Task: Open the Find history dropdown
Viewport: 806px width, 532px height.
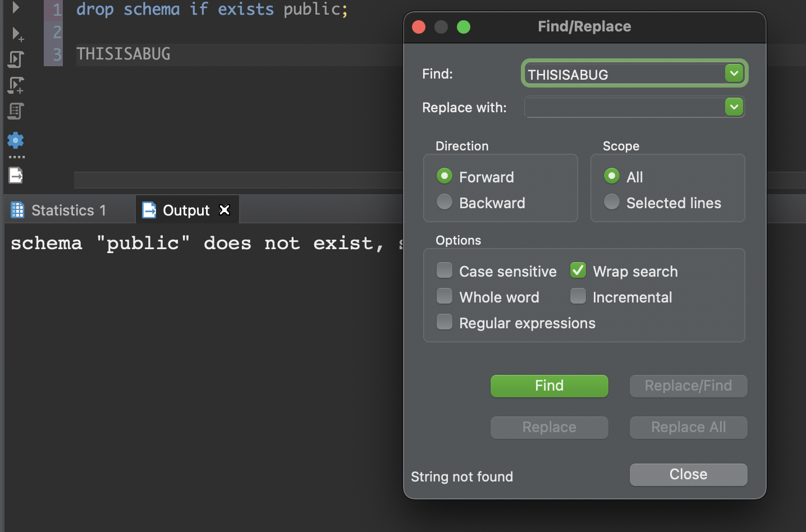Action: coord(734,73)
